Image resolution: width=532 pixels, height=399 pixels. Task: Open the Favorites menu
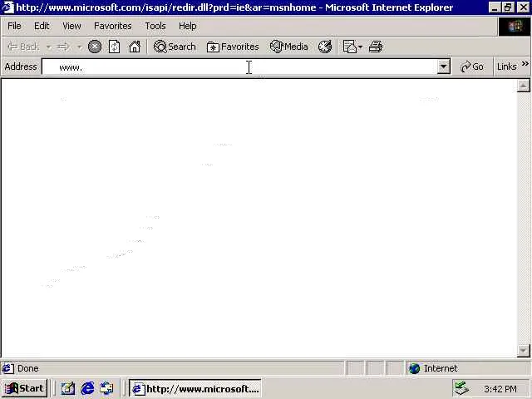pyautogui.click(x=113, y=26)
